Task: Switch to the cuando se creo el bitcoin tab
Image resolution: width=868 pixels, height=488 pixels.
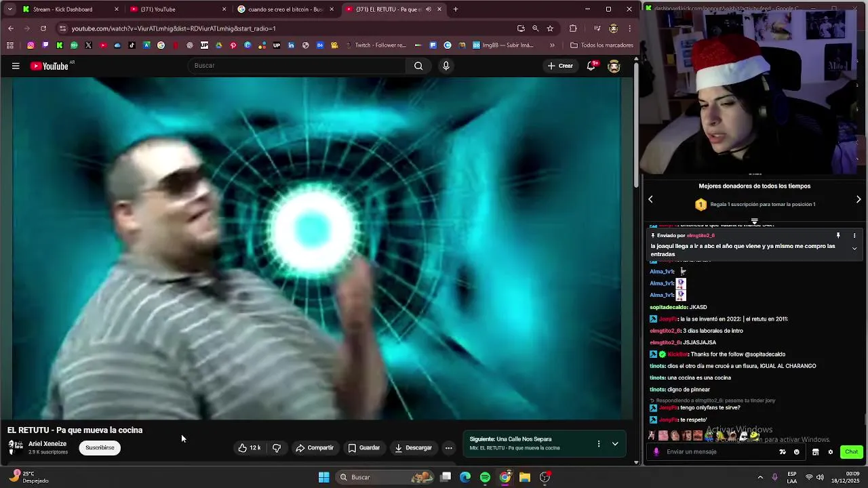Action: tap(286, 9)
